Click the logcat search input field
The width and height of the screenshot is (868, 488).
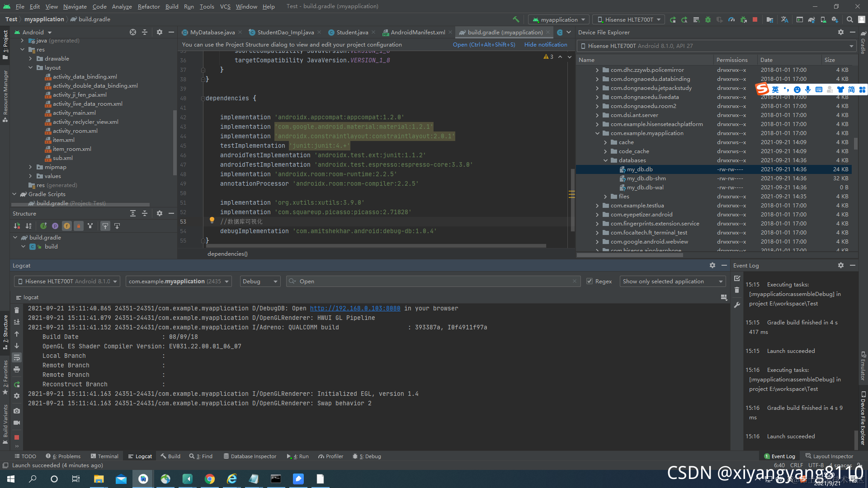click(x=429, y=281)
